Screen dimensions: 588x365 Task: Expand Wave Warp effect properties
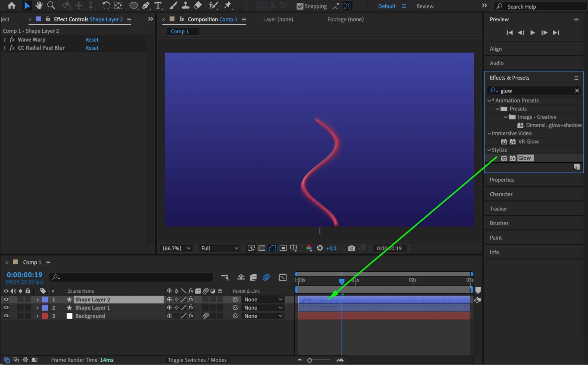click(4, 39)
